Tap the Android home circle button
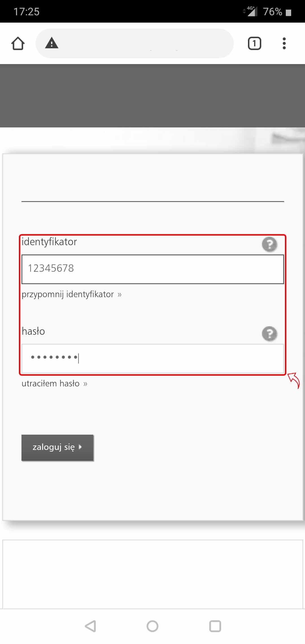 [x=152, y=626]
